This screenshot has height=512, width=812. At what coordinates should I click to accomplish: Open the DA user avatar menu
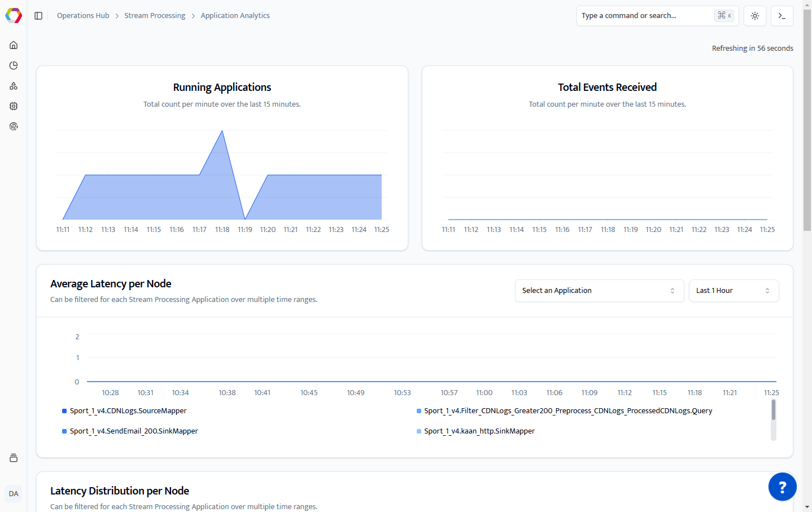point(14,494)
